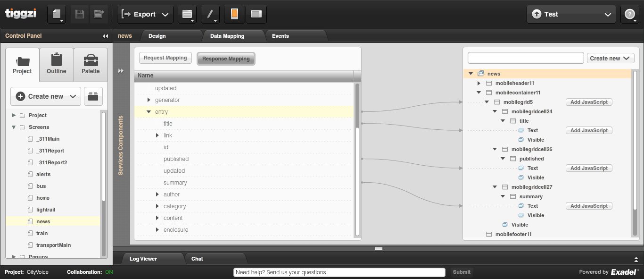Viewport: 644px width, 279px height.
Task: Switch to Request Mapping view
Action: click(x=165, y=58)
